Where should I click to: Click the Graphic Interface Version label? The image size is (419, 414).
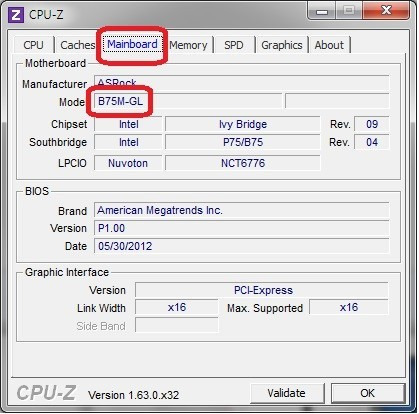(x=107, y=290)
